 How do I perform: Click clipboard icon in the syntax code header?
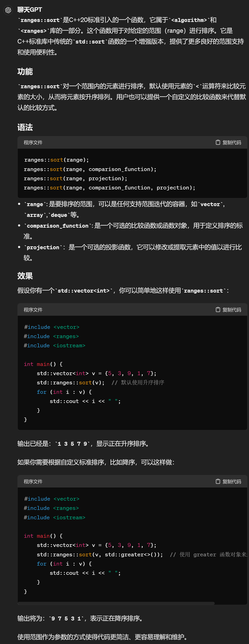pyautogui.click(x=218, y=142)
